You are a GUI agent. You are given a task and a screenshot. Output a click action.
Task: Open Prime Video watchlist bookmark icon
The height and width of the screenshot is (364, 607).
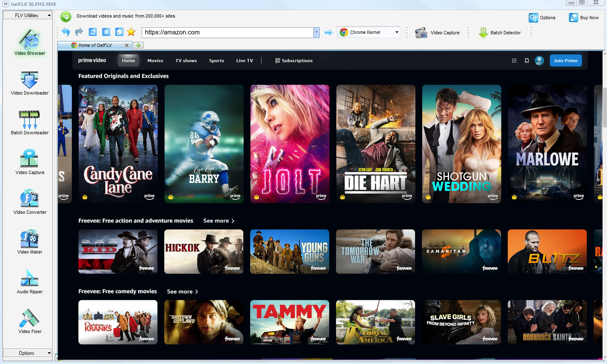pos(527,61)
